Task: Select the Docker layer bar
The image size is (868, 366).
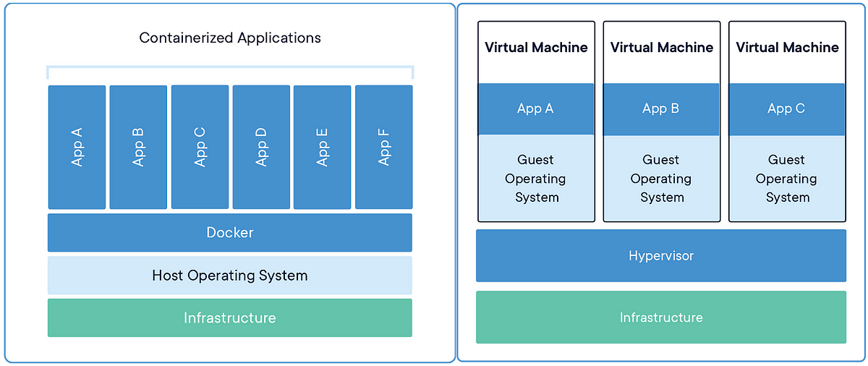Action: coord(230,233)
